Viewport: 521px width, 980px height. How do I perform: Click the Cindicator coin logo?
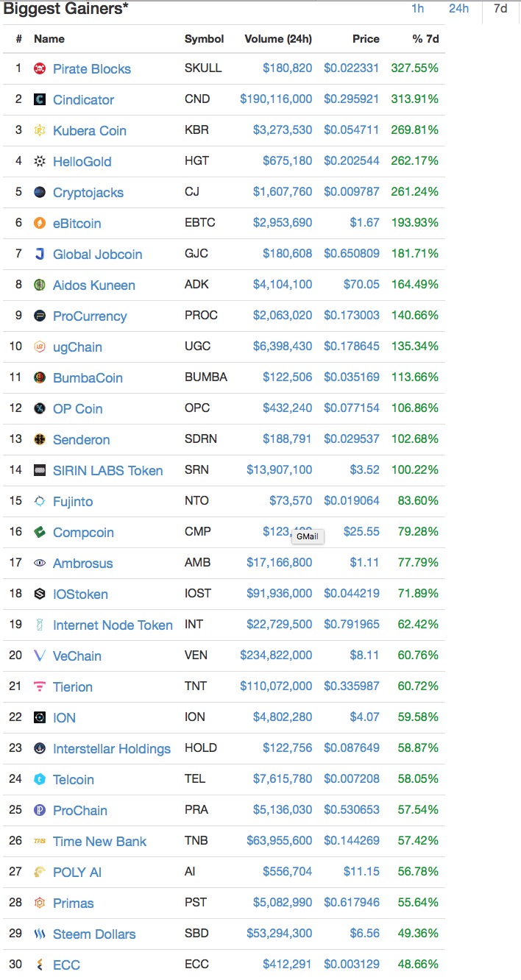coord(40,100)
